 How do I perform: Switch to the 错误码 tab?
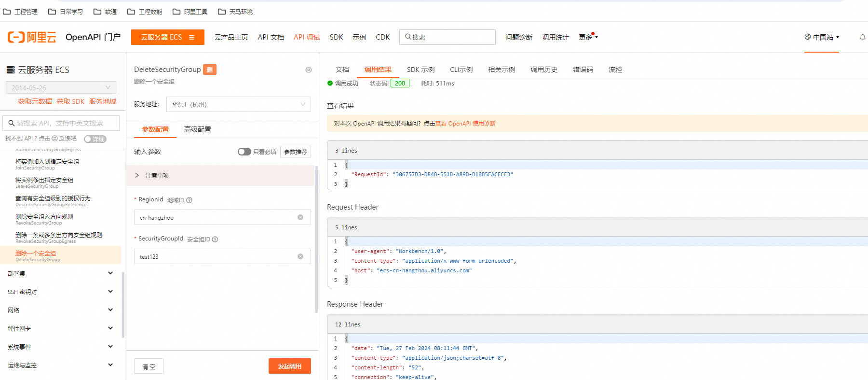click(583, 70)
